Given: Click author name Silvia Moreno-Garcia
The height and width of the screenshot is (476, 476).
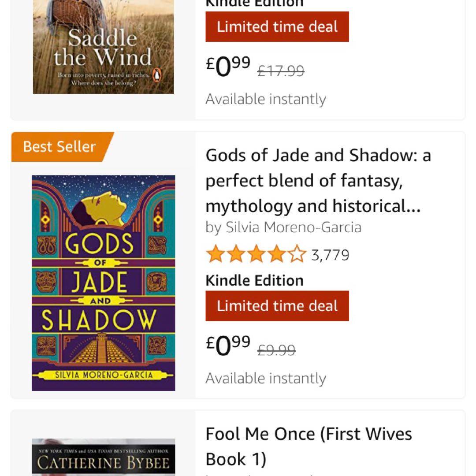Looking at the screenshot, I should pyautogui.click(x=283, y=227).
